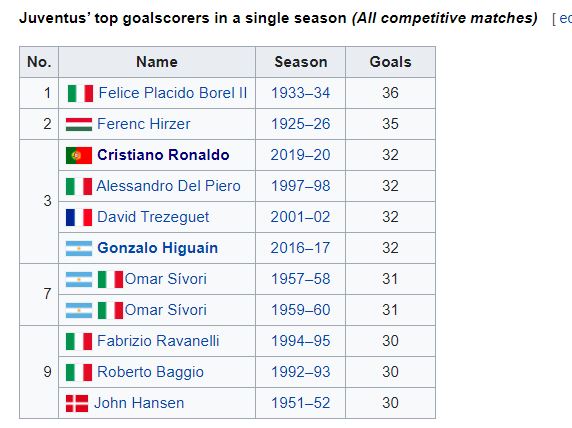
Task: Visit the Fabrizio Ravanelli page link
Action: (x=158, y=341)
